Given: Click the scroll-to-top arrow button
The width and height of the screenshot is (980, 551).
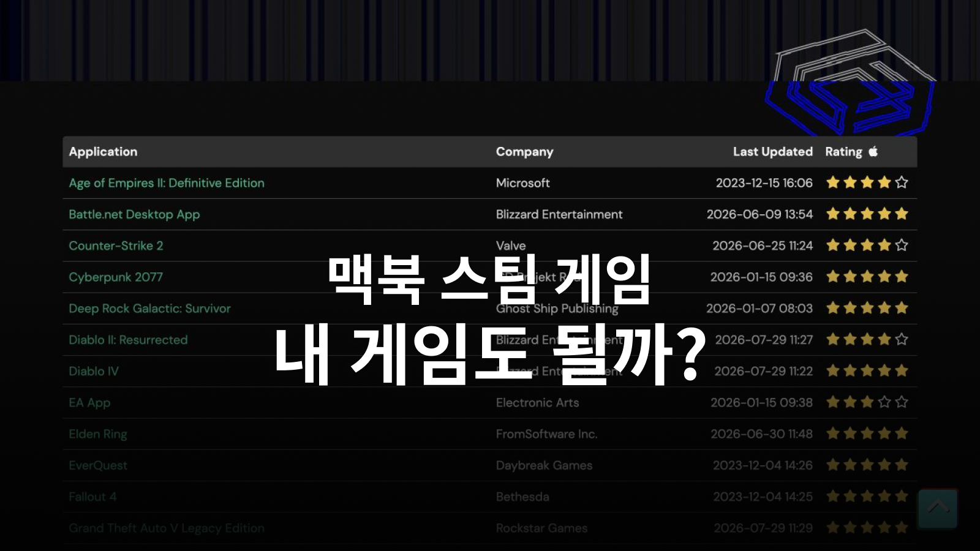Looking at the screenshot, I should pos(938,508).
